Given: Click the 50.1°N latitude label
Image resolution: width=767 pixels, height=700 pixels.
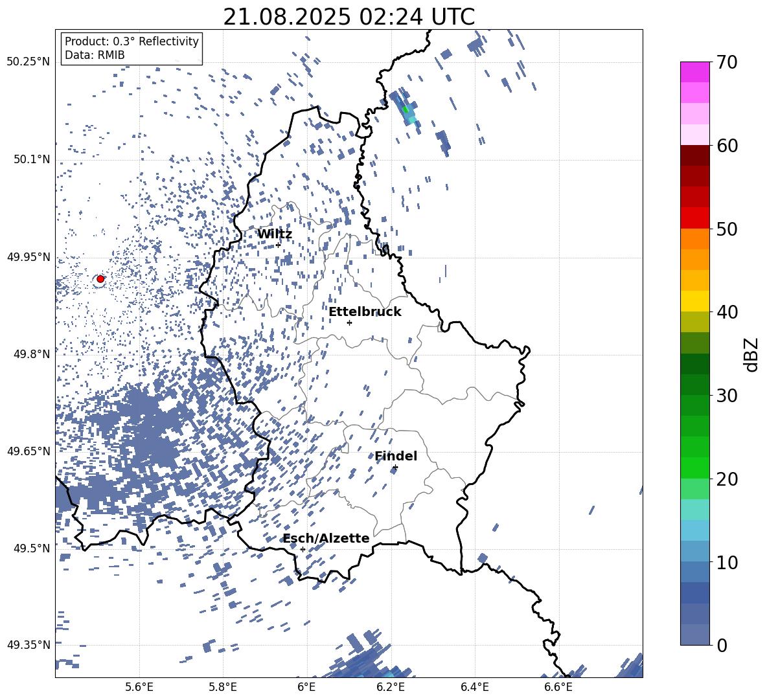Looking at the screenshot, I should click(x=31, y=159).
